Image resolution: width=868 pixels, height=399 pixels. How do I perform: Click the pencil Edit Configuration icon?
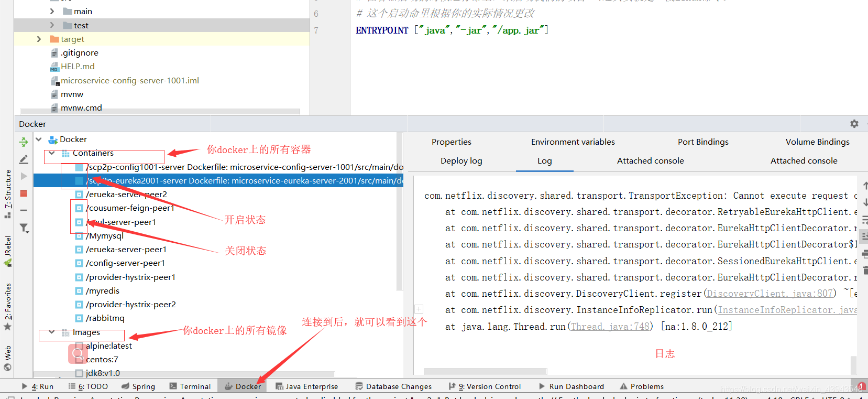[x=24, y=159]
